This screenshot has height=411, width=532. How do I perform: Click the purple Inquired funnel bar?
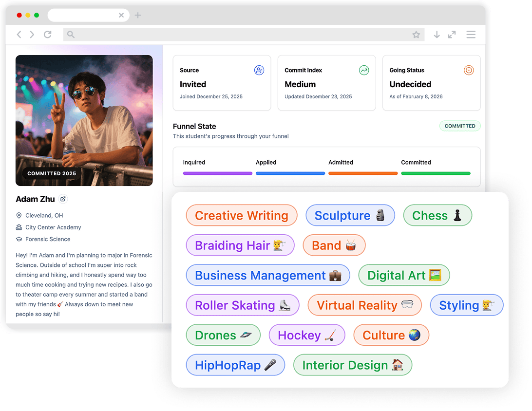[217, 173]
